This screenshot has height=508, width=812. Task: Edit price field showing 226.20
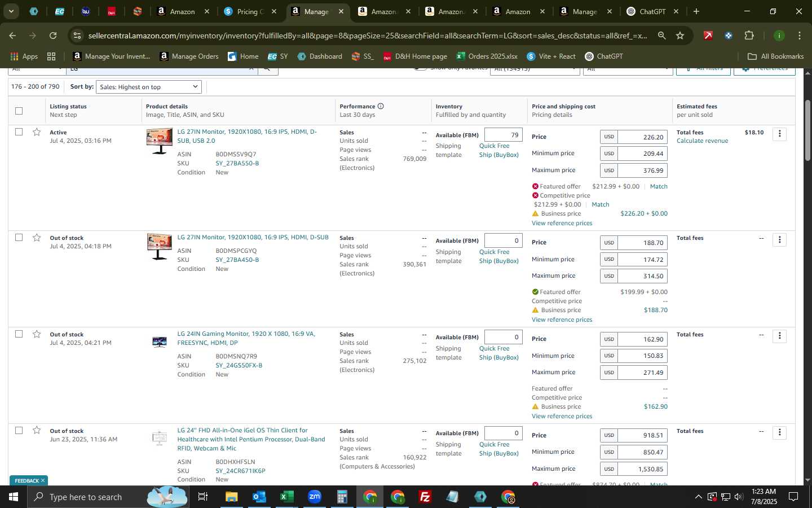(642, 137)
